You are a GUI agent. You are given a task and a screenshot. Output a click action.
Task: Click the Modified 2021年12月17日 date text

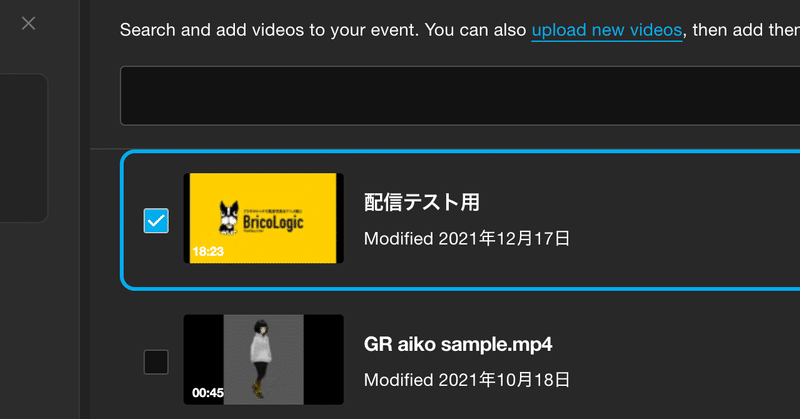(x=467, y=238)
